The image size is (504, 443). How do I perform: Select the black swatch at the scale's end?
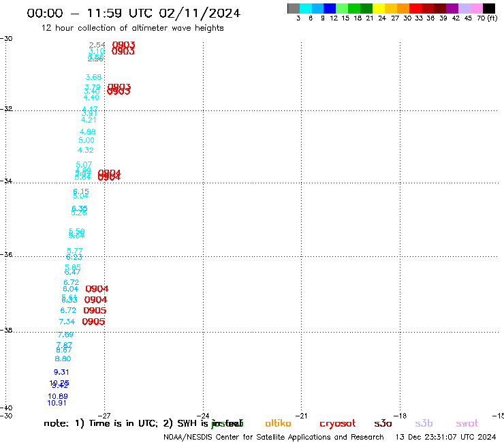coord(488,8)
